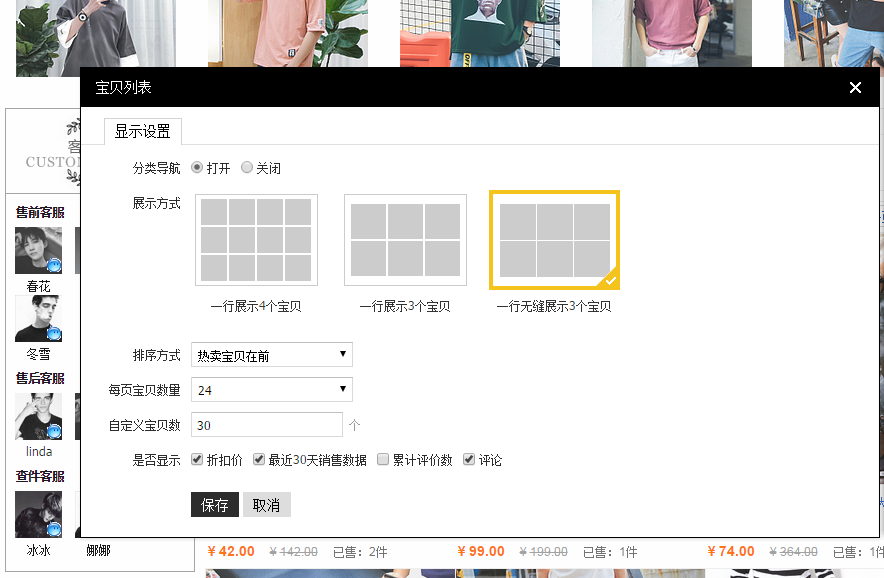Select the 4-items-per-row layout icon
This screenshot has height=578, width=884.
coord(256,240)
